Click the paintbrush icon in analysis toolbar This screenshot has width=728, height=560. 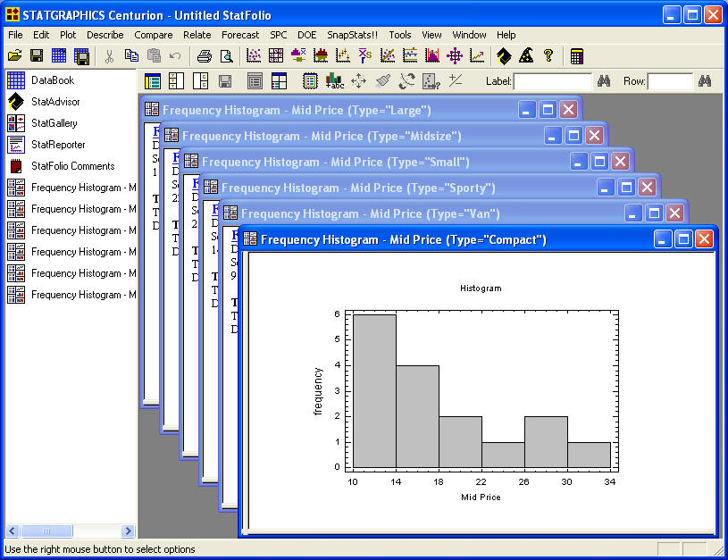click(x=383, y=81)
